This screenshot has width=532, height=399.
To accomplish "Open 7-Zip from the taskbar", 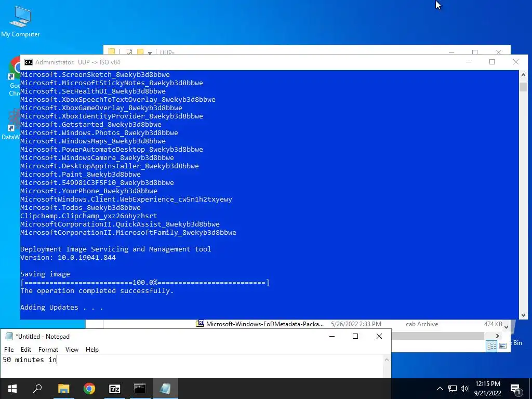I will [115, 389].
